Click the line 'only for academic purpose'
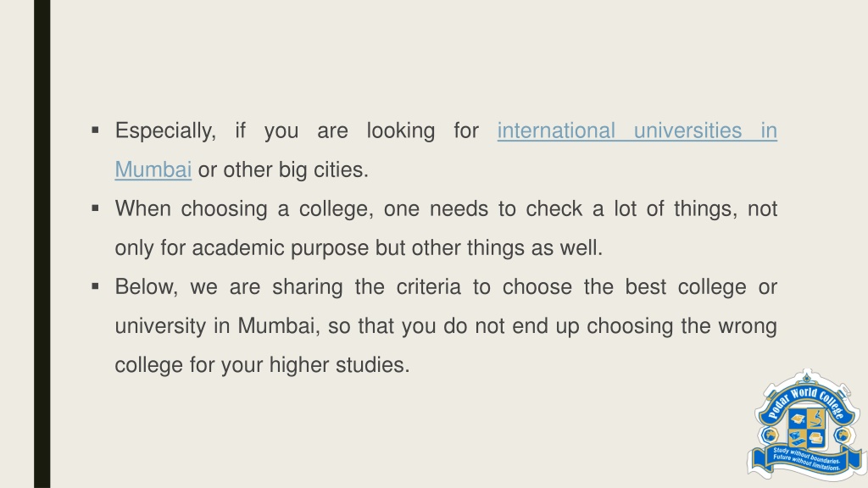 tap(359, 248)
